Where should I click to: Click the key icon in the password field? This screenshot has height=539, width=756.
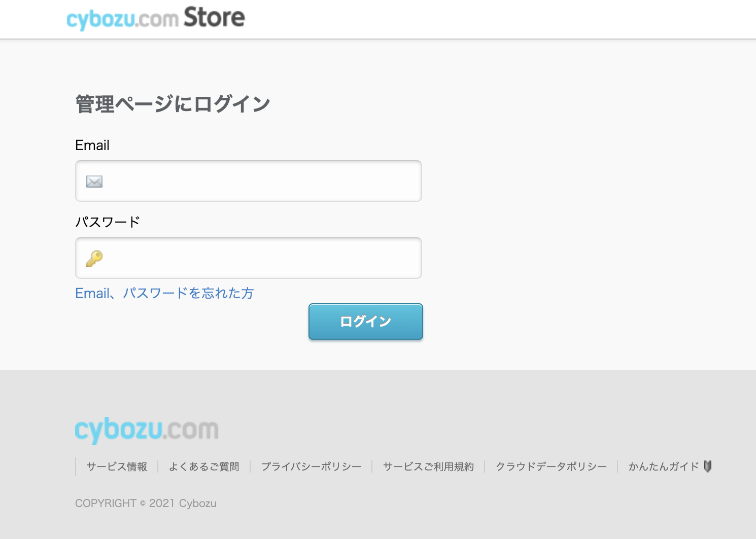point(94,259)
